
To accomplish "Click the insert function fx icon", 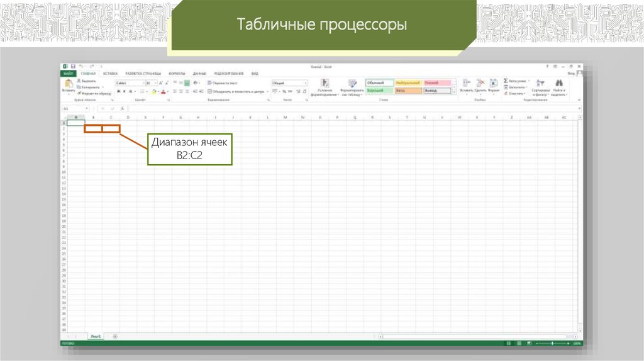I will 123,109.
